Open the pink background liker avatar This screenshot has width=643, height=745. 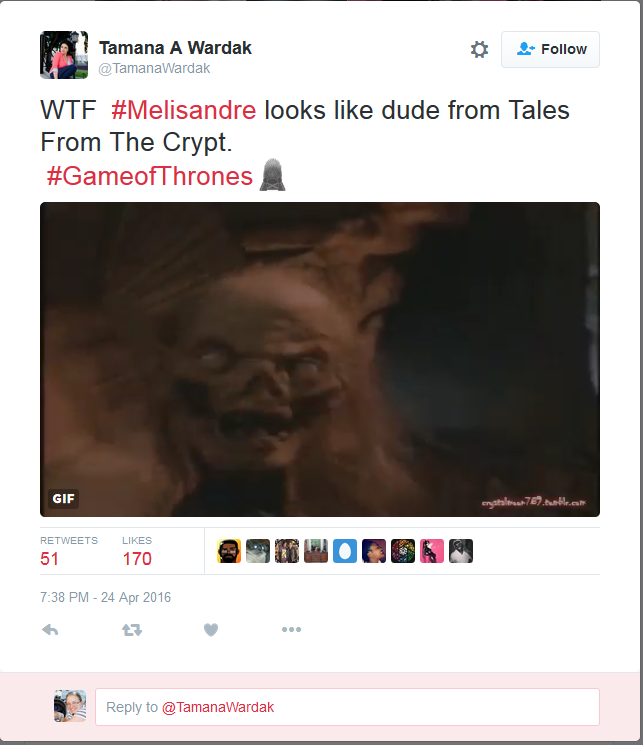432,551
